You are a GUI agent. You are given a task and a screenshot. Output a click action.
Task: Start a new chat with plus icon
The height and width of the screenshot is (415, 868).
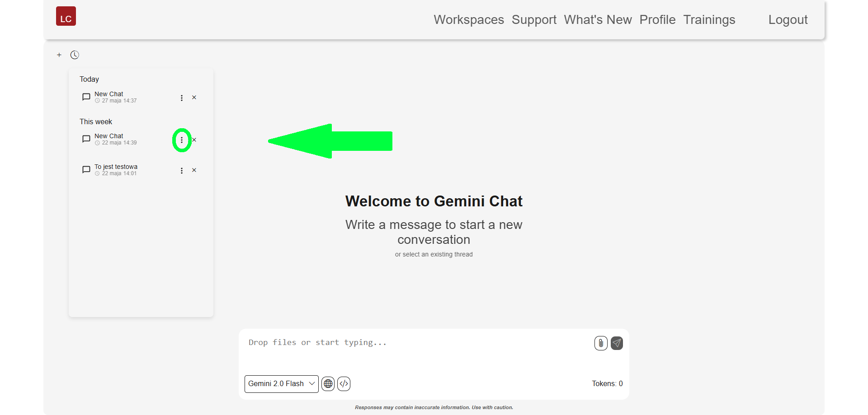59,55
